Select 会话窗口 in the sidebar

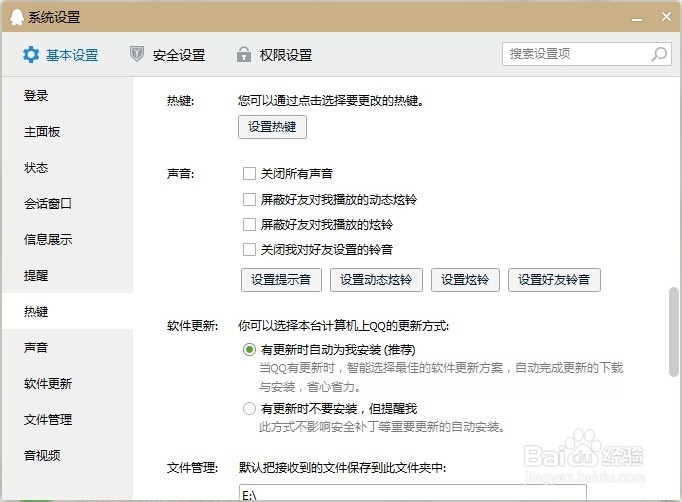click(x=67, y=203)
